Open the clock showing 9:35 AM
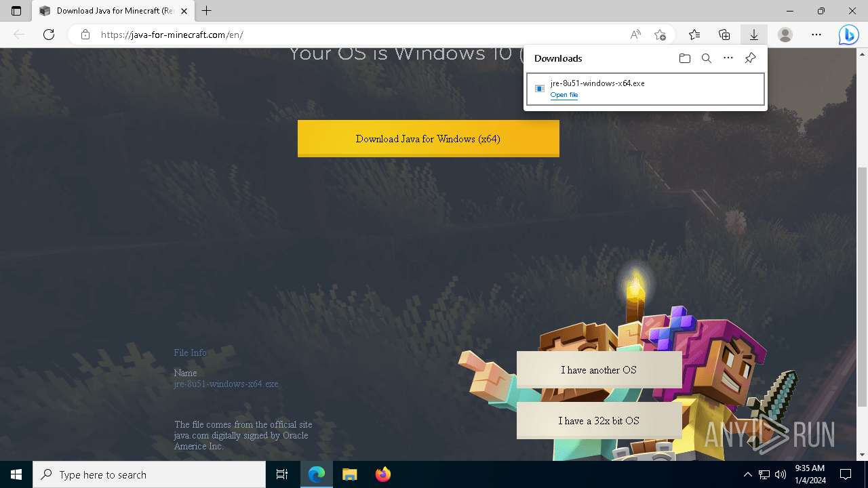 [x=809, y=474]
